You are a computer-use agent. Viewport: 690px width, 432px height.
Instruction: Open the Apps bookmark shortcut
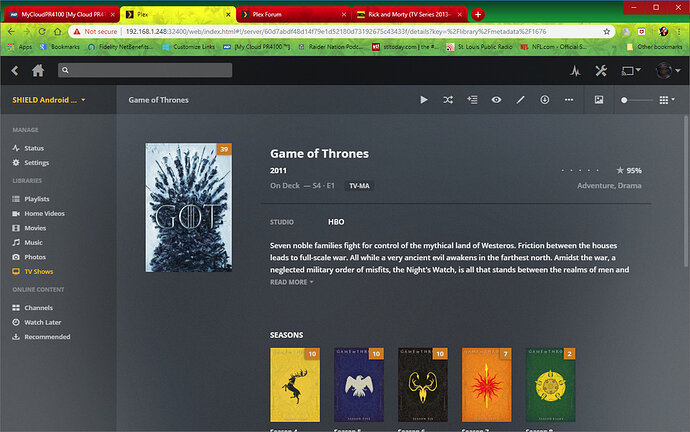click(20, 47)
